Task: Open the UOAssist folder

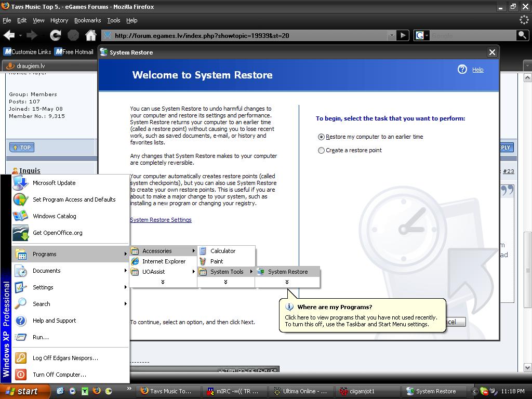Action: coord(163,272)
